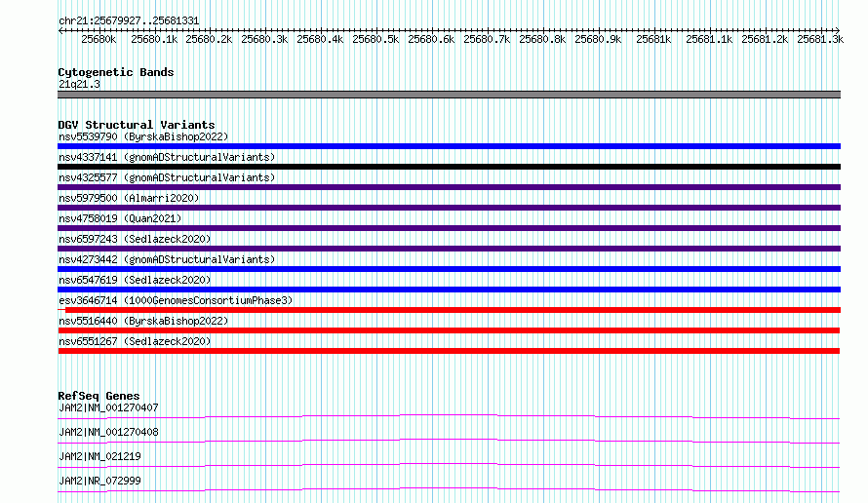This screenshot has height=503, width=868.
Task: Click the 25680.2k ruler tick label
Action: click(209, 39)
